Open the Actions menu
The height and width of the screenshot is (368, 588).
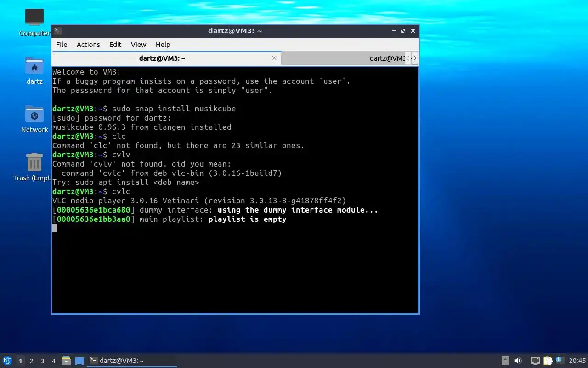click(88, 45)
